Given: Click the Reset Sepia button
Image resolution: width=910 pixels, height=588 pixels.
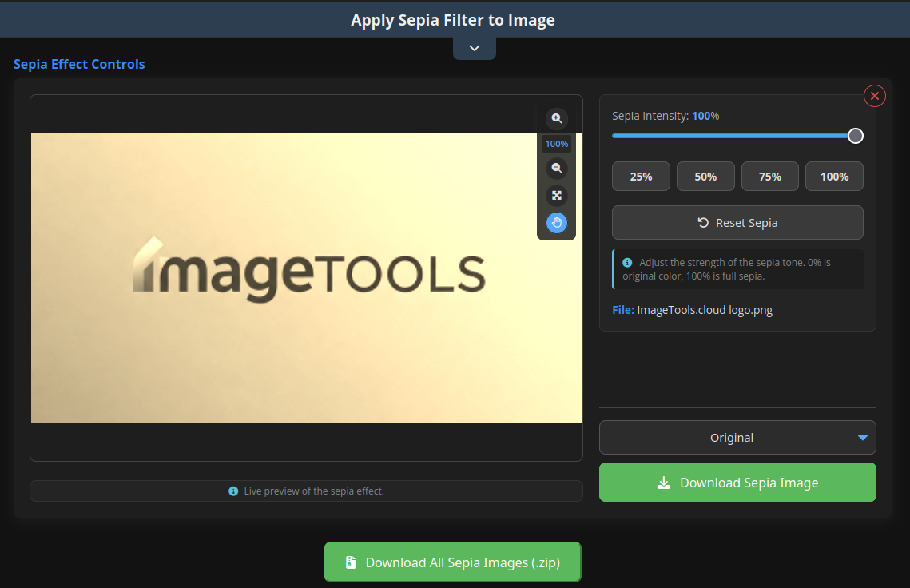Looking at the screenshot, I should [737, 223].
